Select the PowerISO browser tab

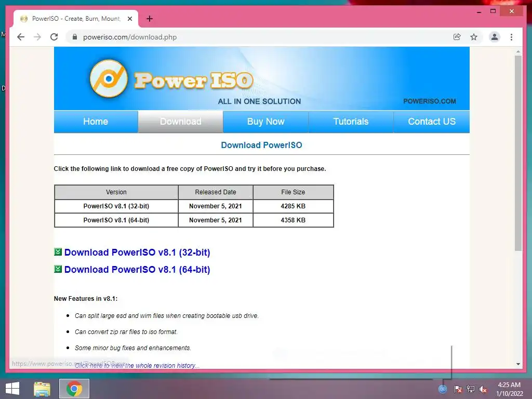click(76, 19)
